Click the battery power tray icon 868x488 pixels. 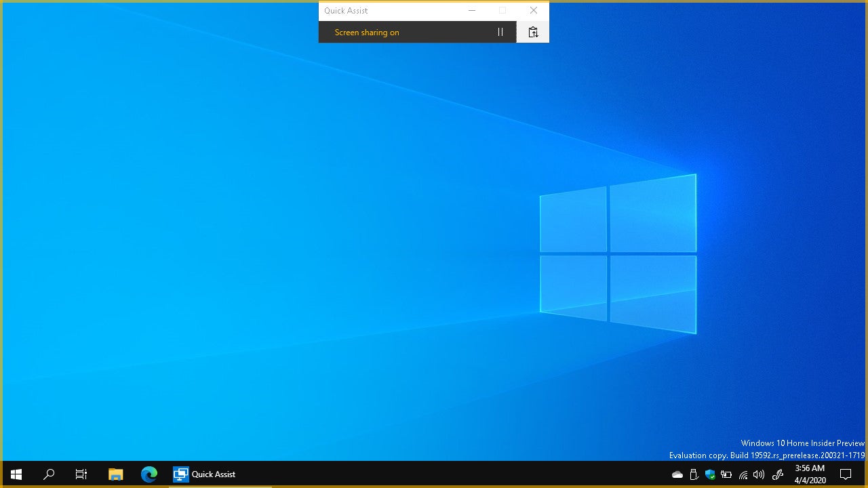[x=726, y=474]
